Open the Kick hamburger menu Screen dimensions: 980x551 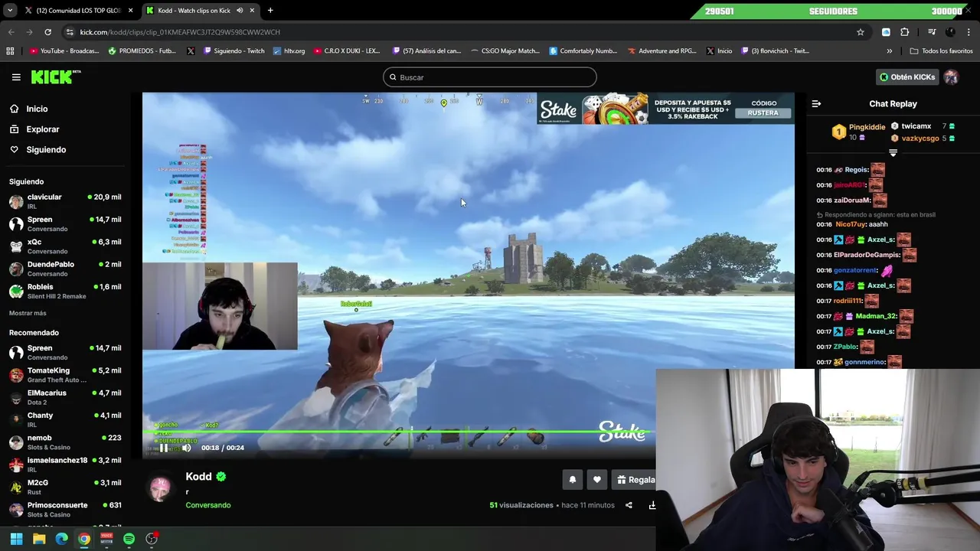coord(16,77)
